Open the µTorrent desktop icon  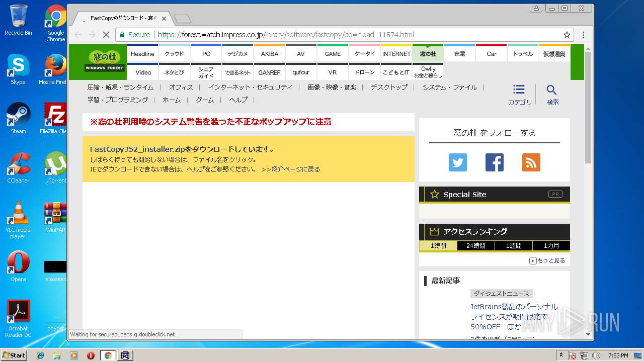coord(56,168)
